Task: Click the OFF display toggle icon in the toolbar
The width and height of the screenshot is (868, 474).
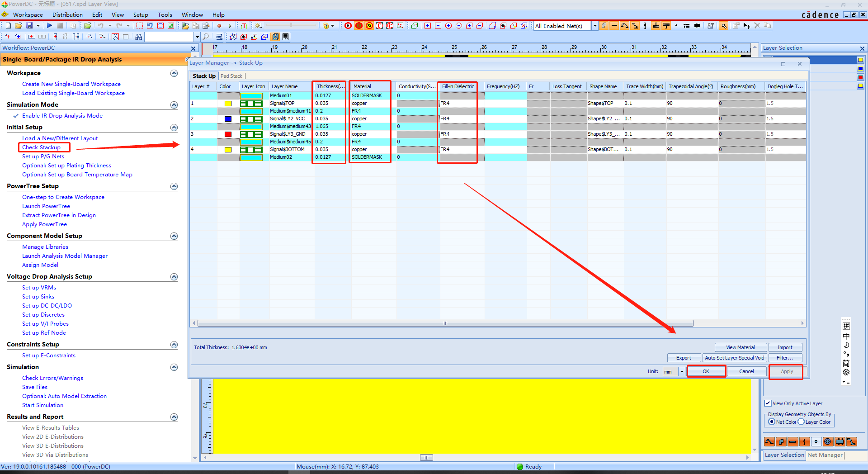Action: [x=711, y=26]
